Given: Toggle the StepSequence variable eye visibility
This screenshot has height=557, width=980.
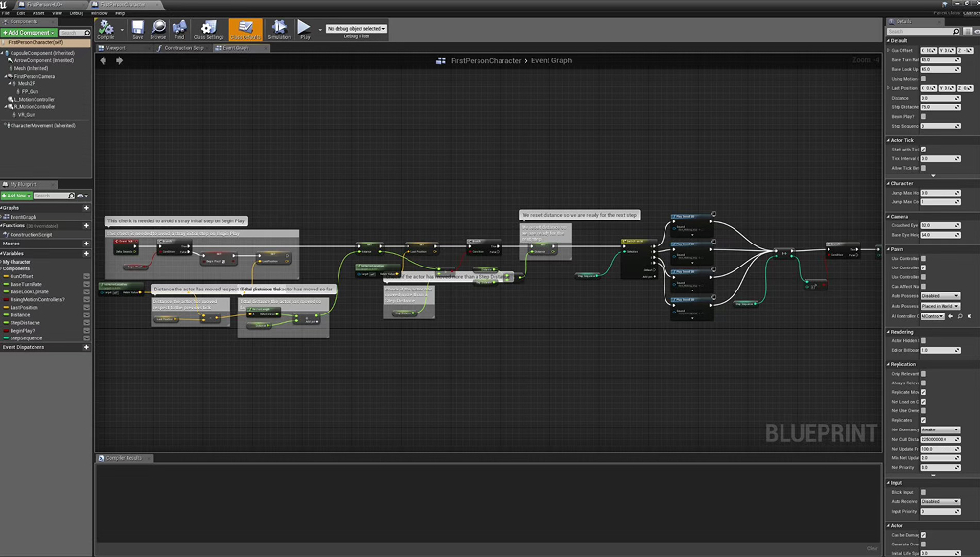Looking at the screenshot, I should pyautogui.click(x=87, y=338).
